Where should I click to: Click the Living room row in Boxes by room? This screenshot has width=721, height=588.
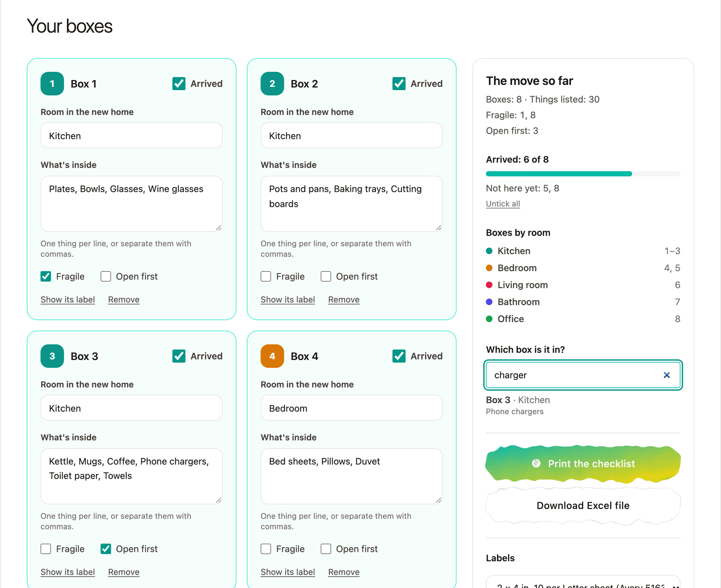[x=583, y=285]
